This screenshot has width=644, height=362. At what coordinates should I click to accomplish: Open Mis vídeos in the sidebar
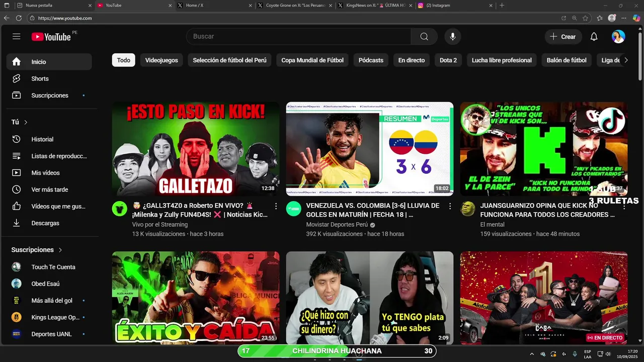49,173
